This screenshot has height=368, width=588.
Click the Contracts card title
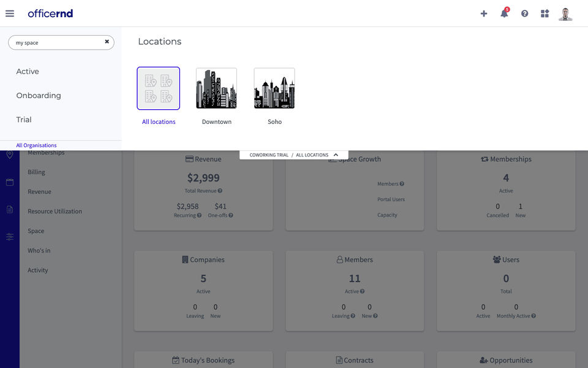pos(358,361)
